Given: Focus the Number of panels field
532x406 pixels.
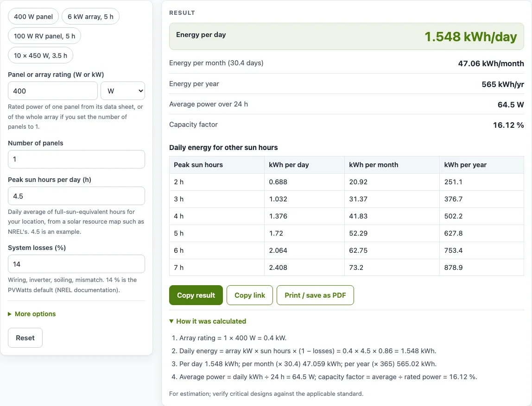Looking at the screenshot, I should [76, 159].
